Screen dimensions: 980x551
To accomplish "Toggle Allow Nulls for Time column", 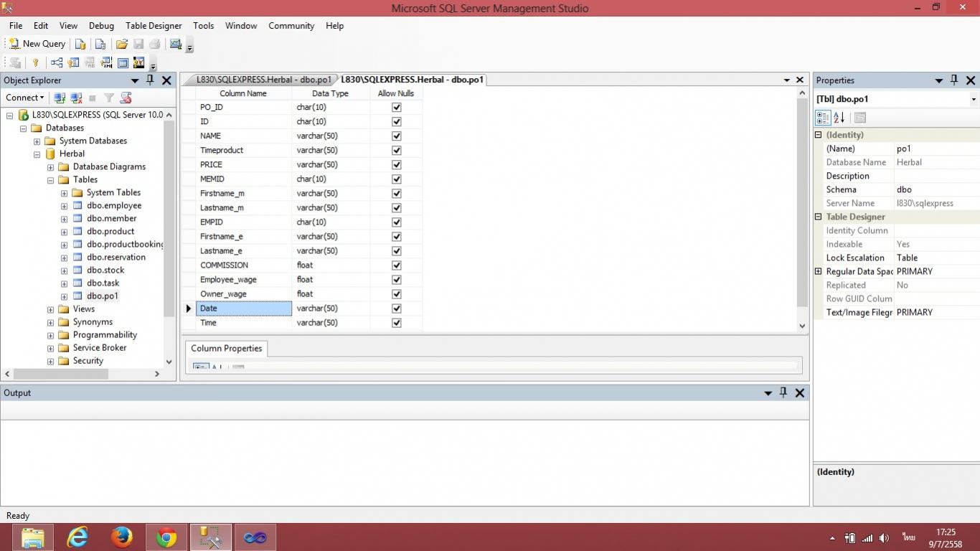I will coord(397,323).
